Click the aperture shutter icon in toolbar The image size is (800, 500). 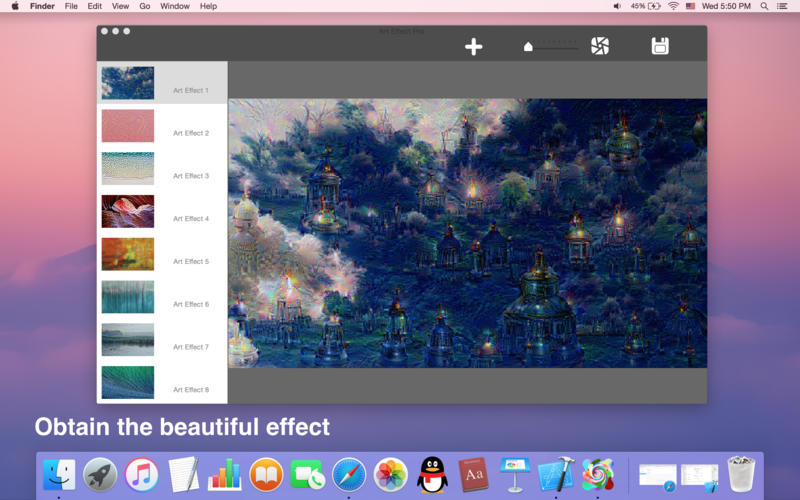click(x=599, y=46)
